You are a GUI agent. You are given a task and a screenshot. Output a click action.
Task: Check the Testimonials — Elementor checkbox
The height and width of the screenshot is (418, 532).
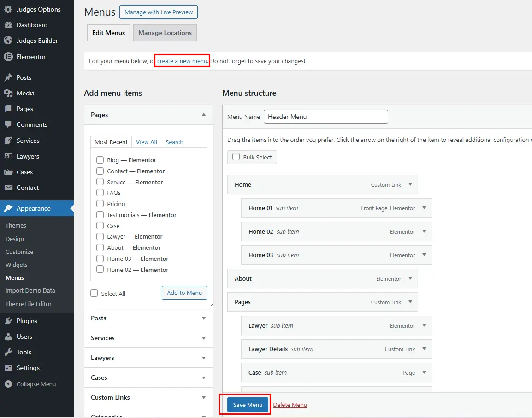pos(100,215)
